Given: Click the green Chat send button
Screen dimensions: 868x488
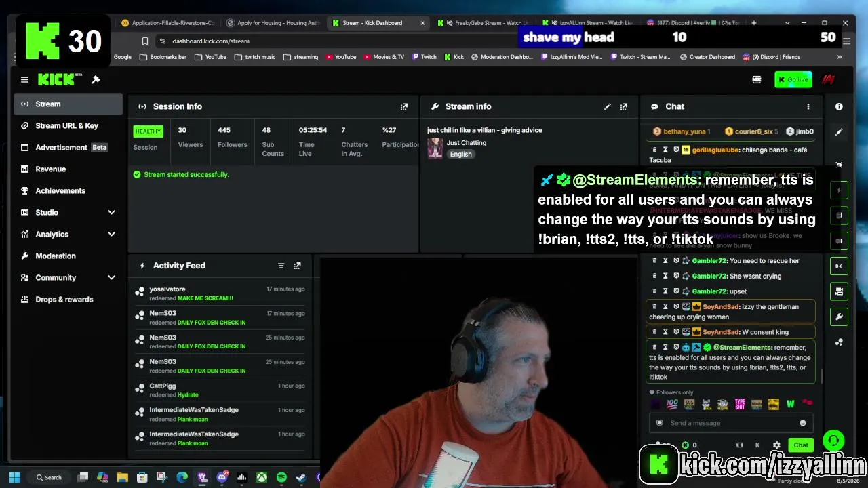Looking at the screenshot, I should [x=801, y=445].
